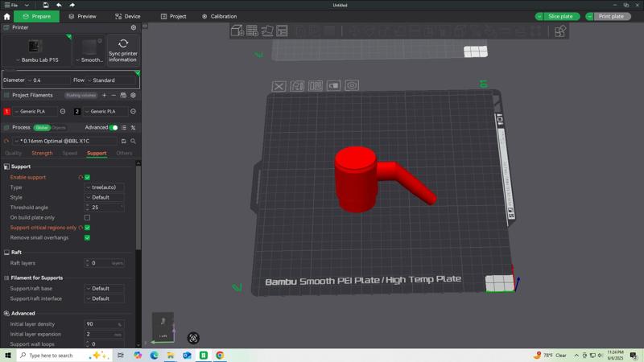The height and width of the screenshot is (362, 644).
Task: Click the save icon in title bar
Action: (46, 5)
